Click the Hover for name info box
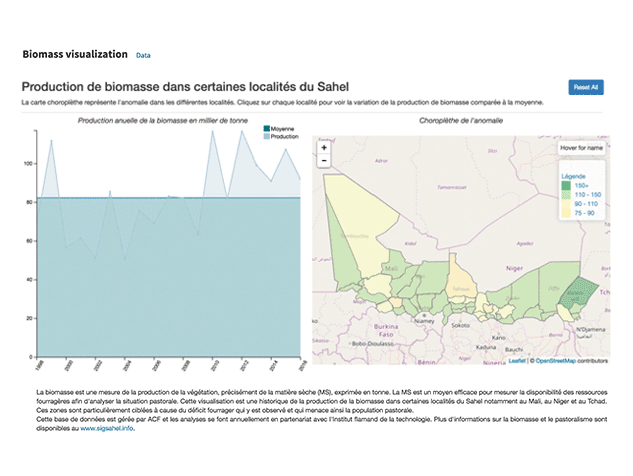Image resolution: width=633 pixels, height=476 pixels. pyautogui.click(x=581, y=148)
